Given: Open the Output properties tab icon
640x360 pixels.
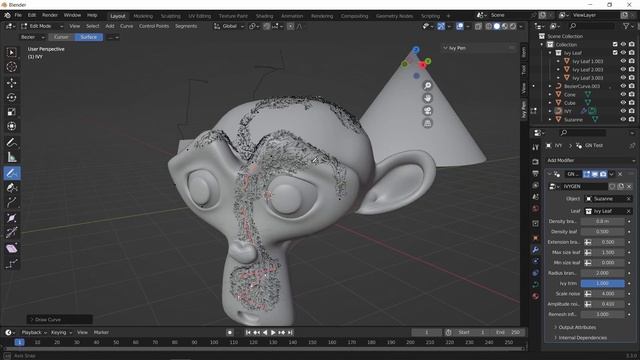Looking at the screenshot, I should pos(536,174).
